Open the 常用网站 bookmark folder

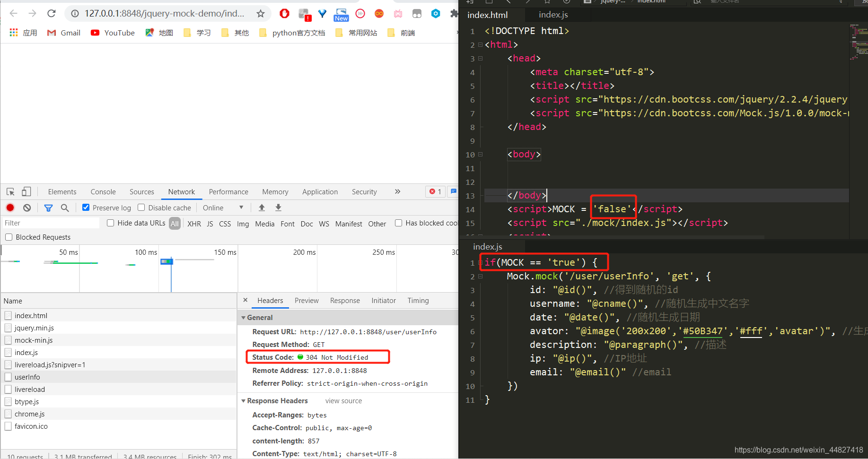356,33
